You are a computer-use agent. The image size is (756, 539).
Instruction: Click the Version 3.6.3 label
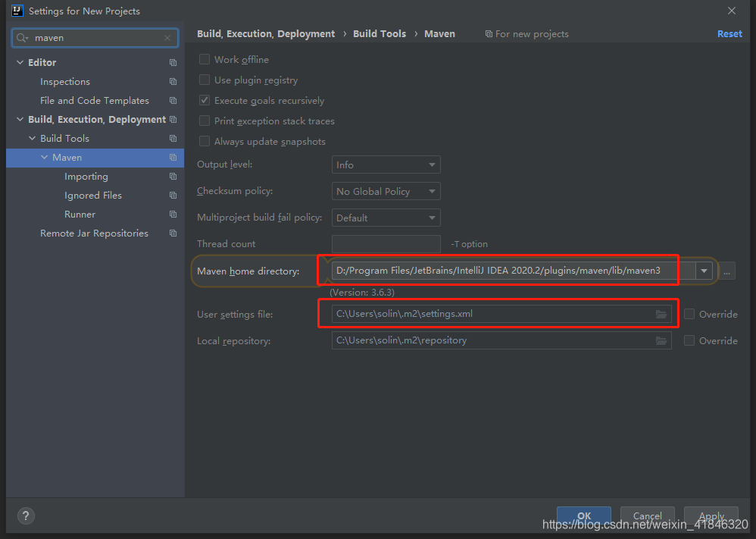(x=362, y=293)
